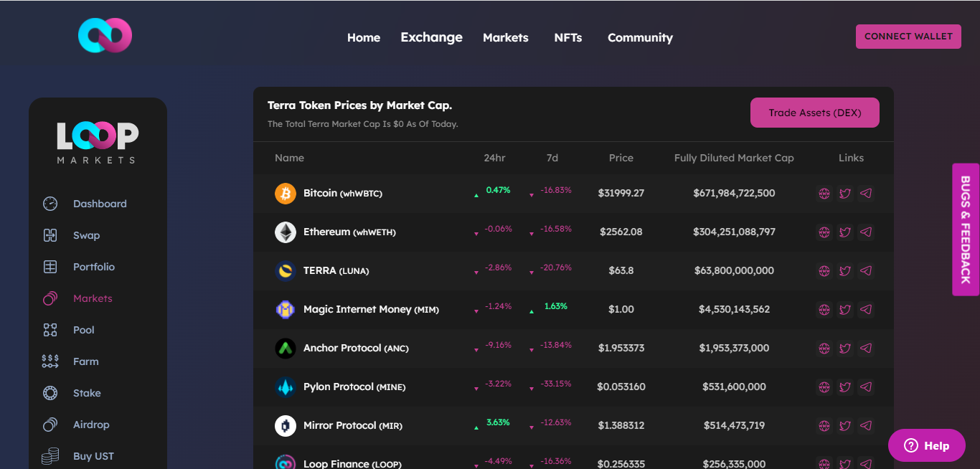Open the Bugs & Feedback side tab
This screenshot has height=469, width=980.
(965, 229)
